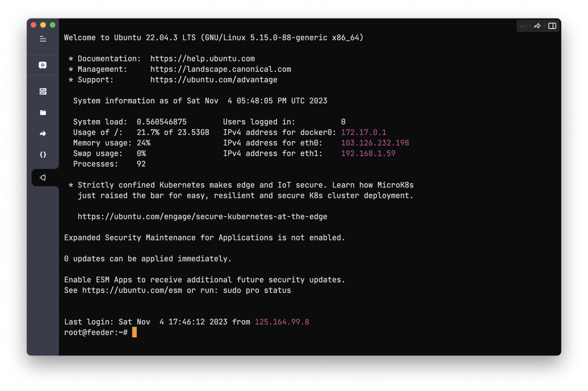Click last login IP 125.164.99.8
Viewport: 588px width, 391px height.
282,322
